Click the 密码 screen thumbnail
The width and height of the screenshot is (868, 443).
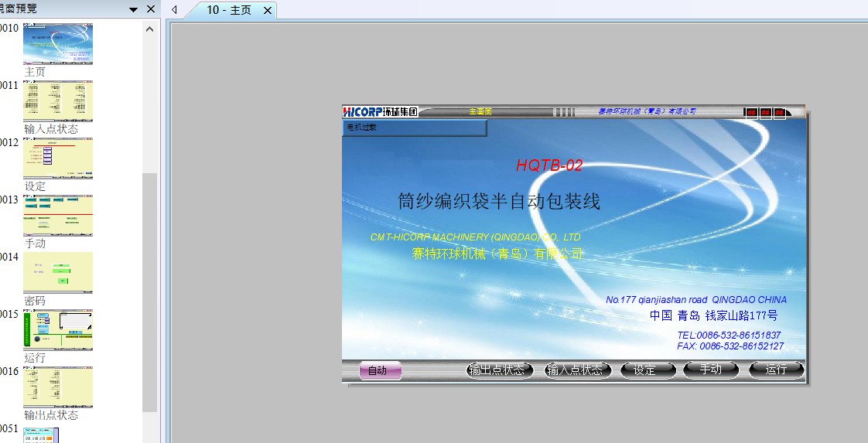point(58,272)
